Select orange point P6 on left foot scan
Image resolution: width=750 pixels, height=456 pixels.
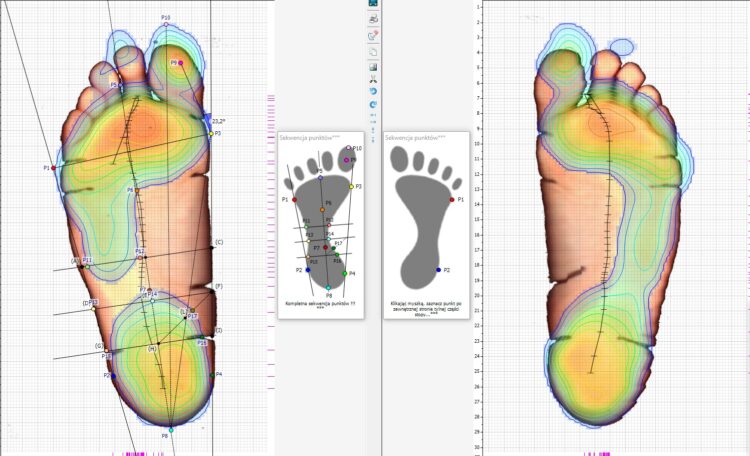tap(137, 190)
